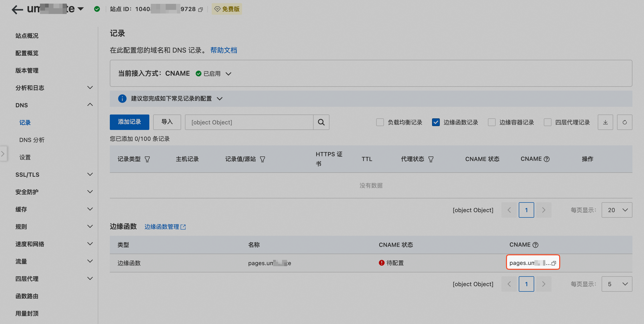Check the 四层代理记录 checkbox
644x324 pixels.
coord(547,122)
